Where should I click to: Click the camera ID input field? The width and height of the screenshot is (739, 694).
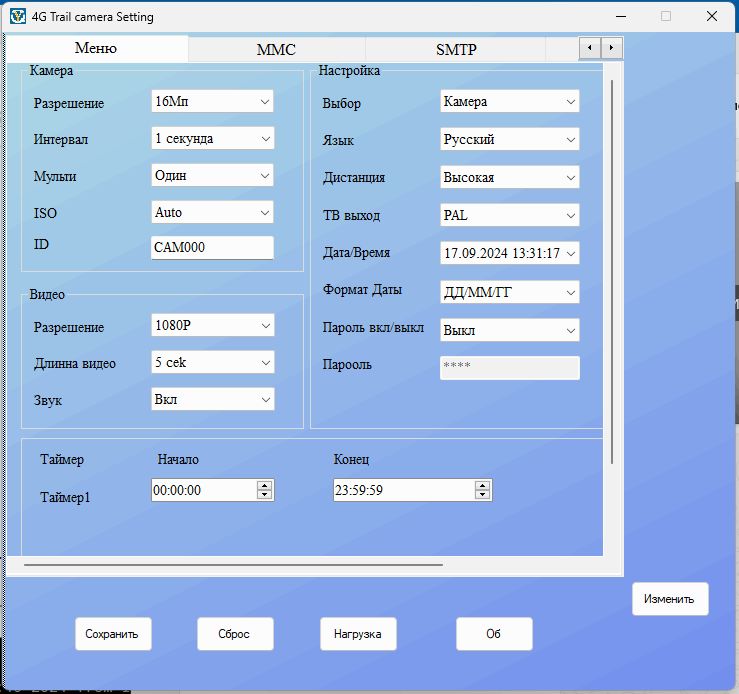click(212, 247)
